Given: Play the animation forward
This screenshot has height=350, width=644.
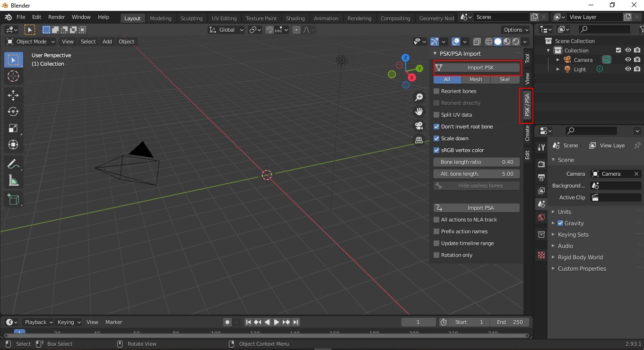Looking at the screenshot, I should (x=277, y=322).
